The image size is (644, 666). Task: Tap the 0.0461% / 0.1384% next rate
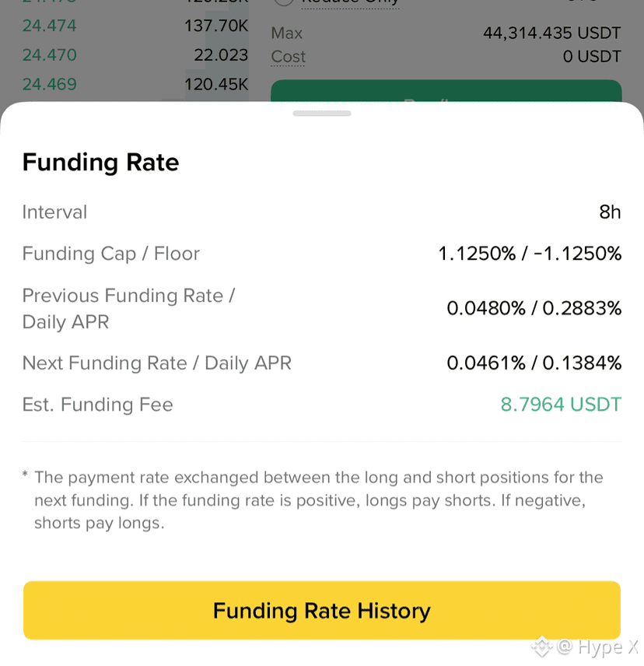534,363
